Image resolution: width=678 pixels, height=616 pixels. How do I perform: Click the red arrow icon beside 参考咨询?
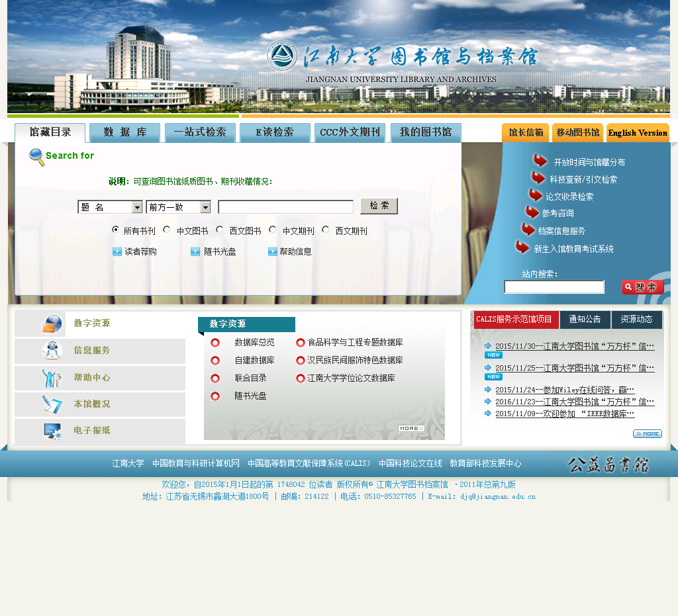point(532,212)
